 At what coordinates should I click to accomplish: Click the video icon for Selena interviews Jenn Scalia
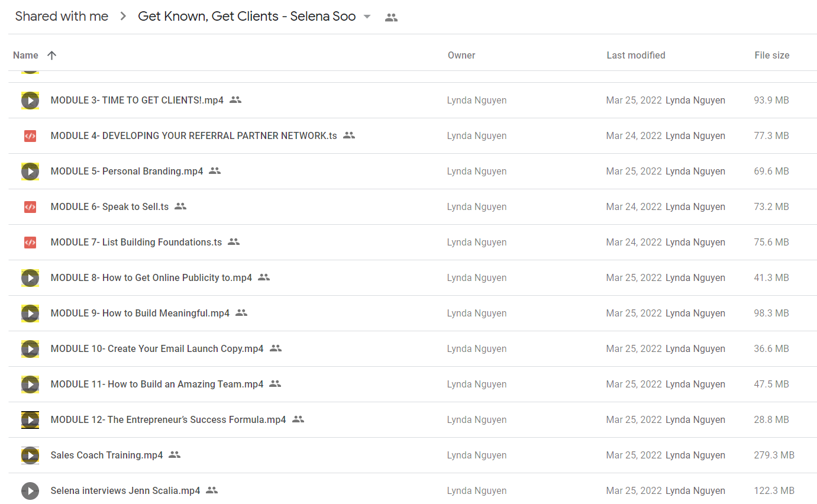pyautogui.click(x=30, y=491)
